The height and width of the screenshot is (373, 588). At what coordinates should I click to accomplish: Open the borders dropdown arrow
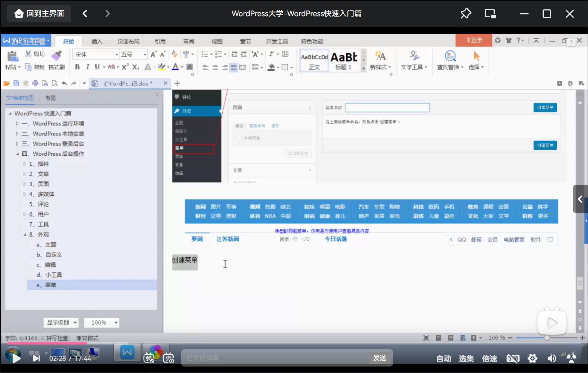[291, 67]
